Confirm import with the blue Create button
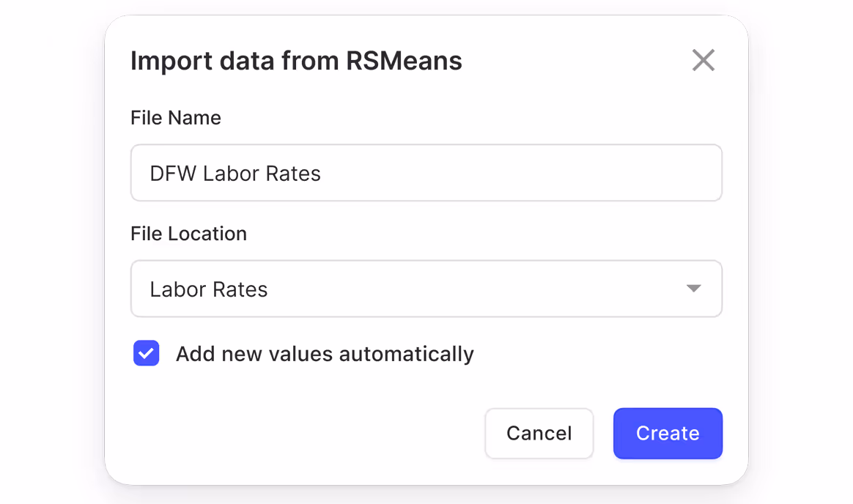853x504 pixels. pos(668,433)
